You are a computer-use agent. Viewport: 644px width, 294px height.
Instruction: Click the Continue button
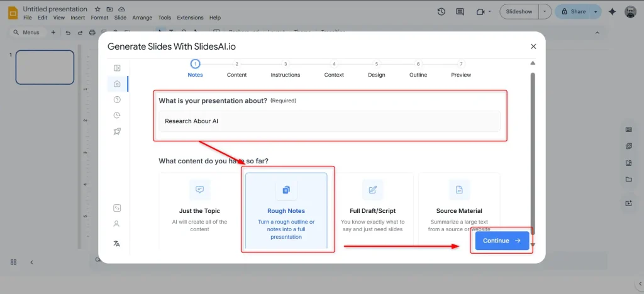(x=502, y=241)
